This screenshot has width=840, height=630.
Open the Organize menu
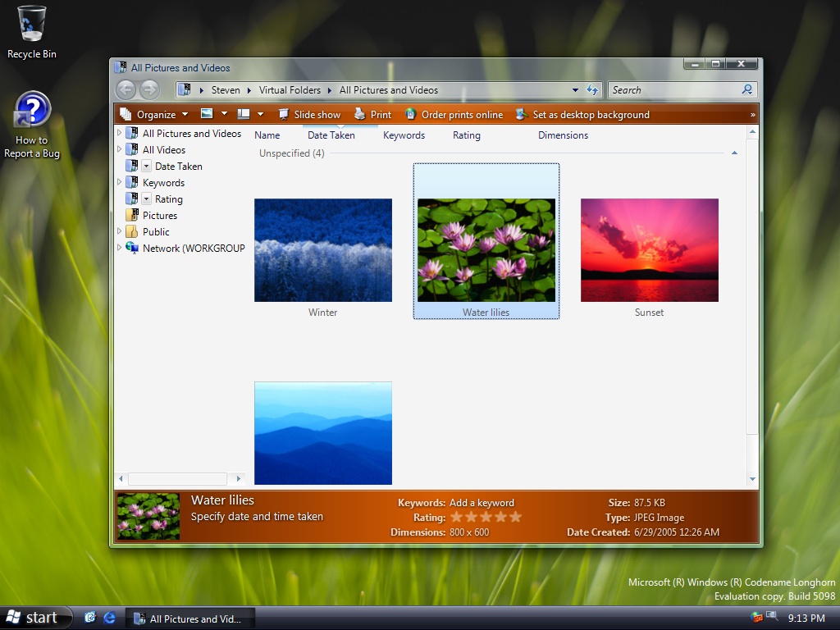[x=154, y=115]
